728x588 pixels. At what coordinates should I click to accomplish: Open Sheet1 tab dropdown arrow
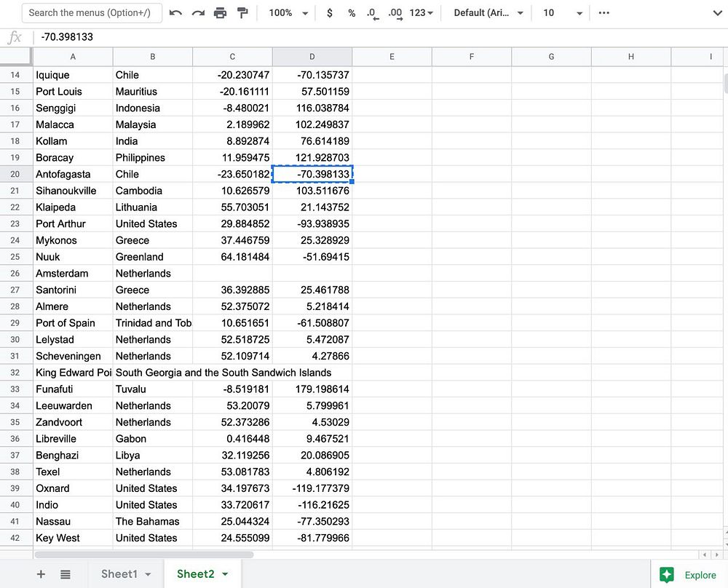tap(148, 574)
